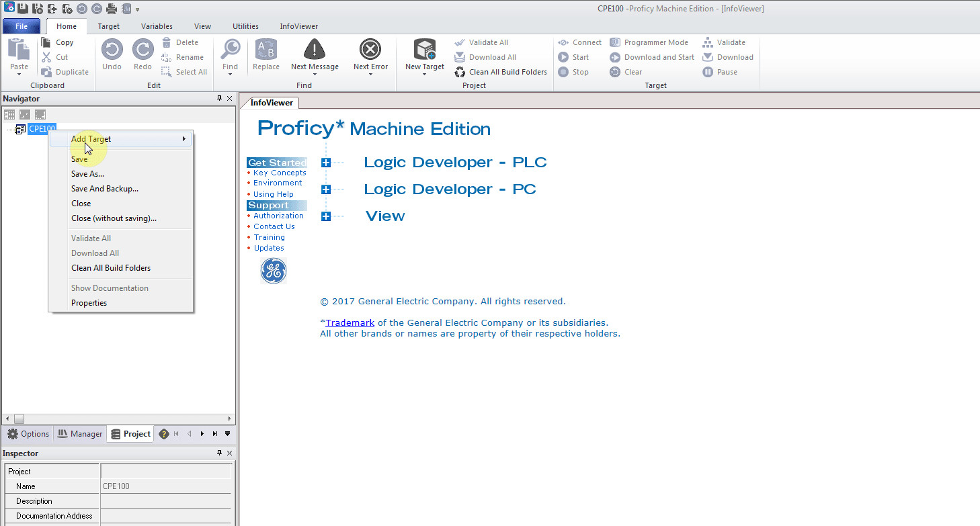Open the New Target dropdown arrow

(x=425, y=75)
